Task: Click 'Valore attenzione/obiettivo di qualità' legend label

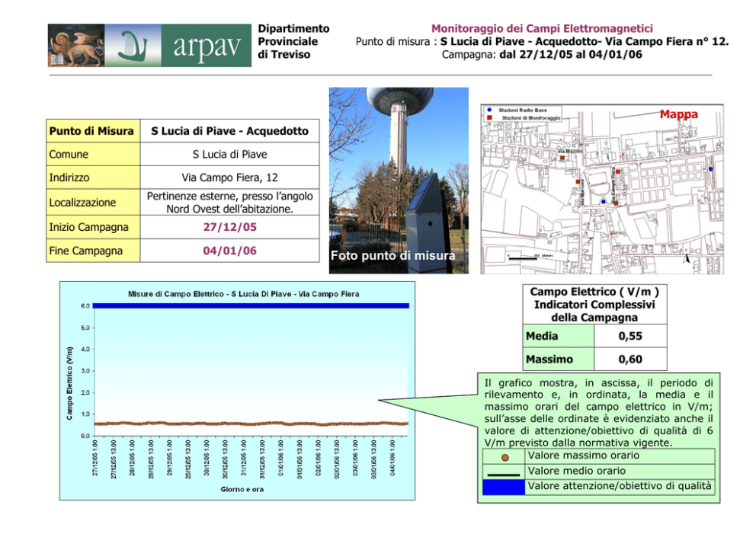Action: tap(620, 486)
